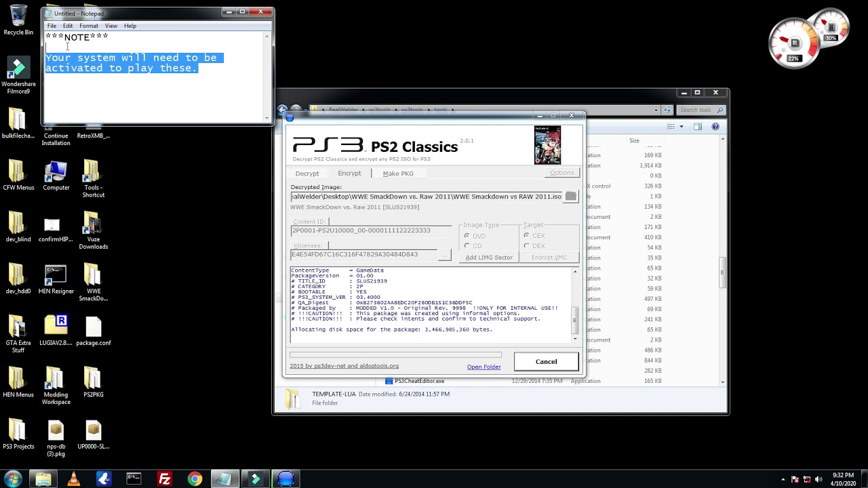Switch to the Decrypt tab
868x488 pixels.
307,174
